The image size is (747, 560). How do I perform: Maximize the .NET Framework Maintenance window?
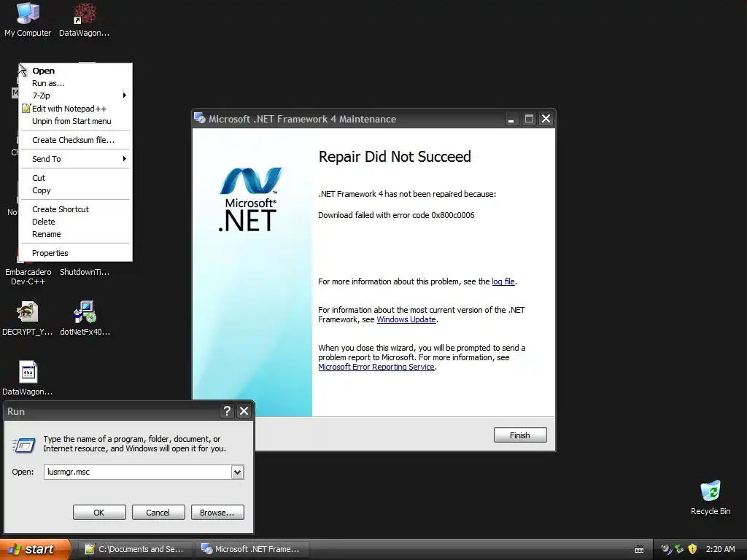pyautogui.click(x=529, y=119)
